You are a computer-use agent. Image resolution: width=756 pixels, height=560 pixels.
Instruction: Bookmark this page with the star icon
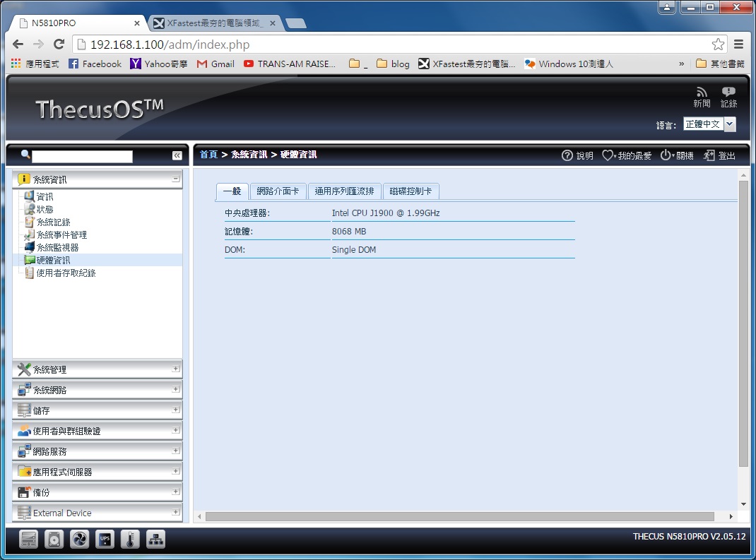[718, 44]
